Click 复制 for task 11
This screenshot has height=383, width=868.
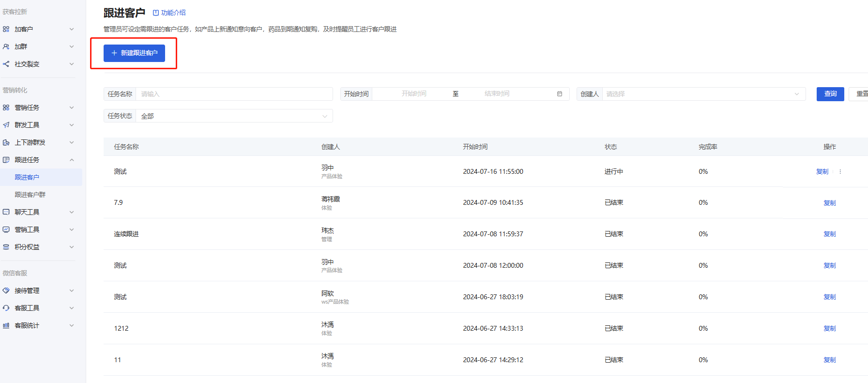[x=830, y=360]
